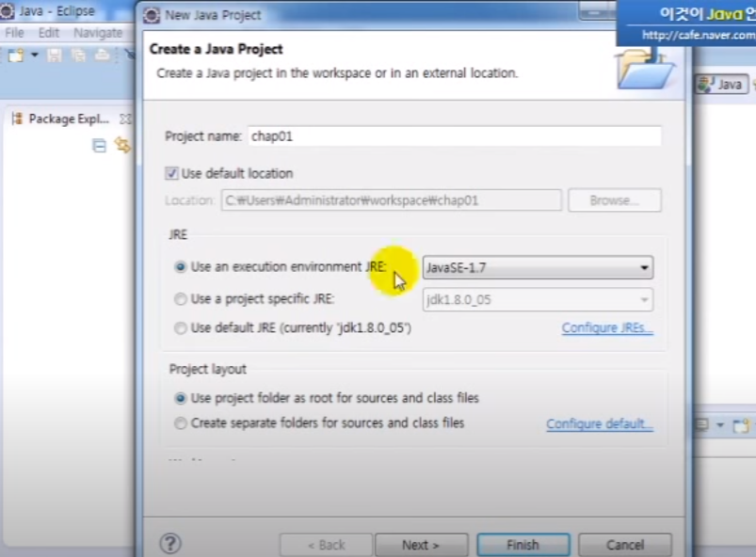756x557 pixels.
Task: Select Use default JRE radio button
Action: 181,328
